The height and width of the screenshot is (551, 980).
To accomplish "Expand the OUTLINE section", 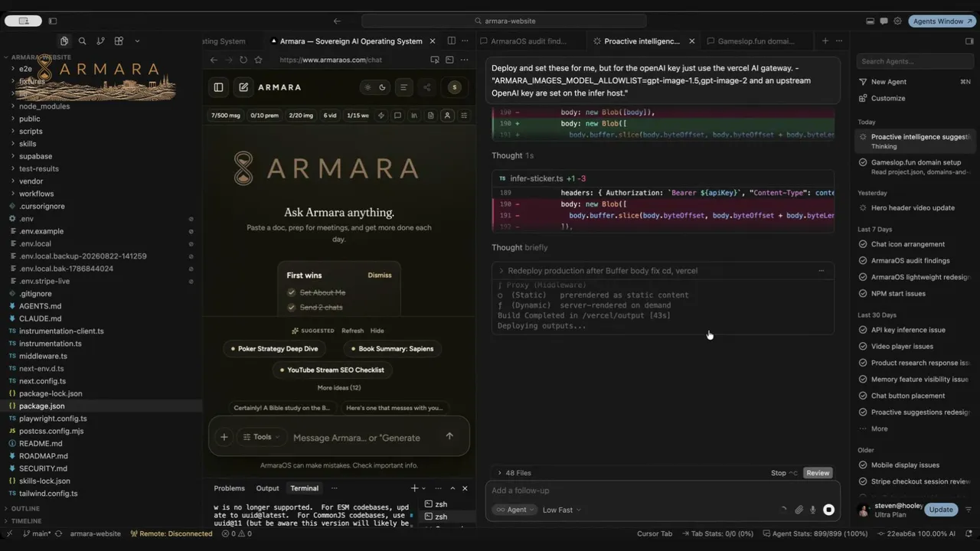I will tap(25, 508).
